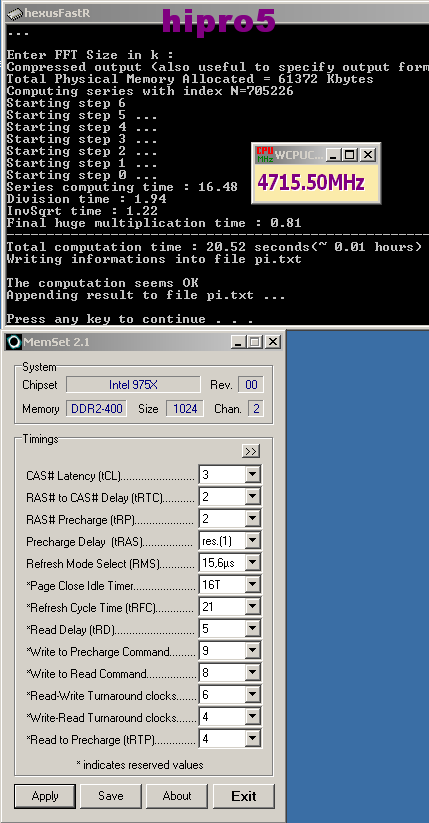
Task: Click 'Press any key to continue' line
Action: 130,319
